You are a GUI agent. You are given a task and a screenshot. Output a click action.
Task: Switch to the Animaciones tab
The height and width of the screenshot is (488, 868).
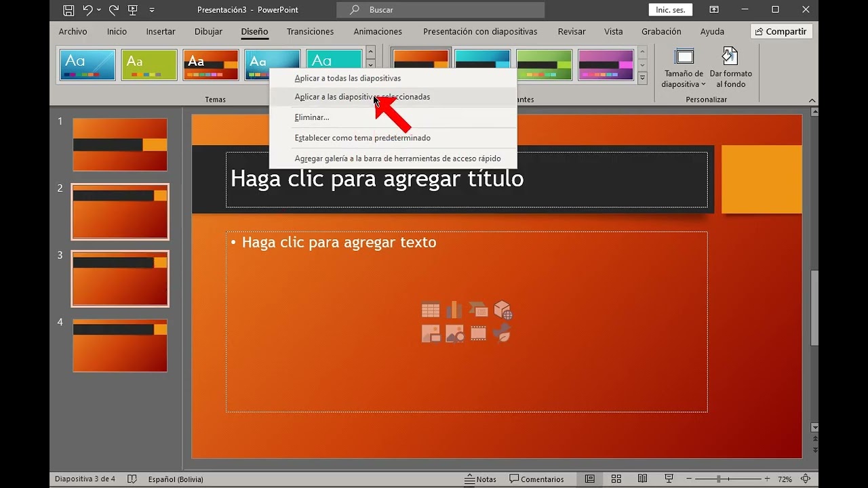[x=378, y=32]
